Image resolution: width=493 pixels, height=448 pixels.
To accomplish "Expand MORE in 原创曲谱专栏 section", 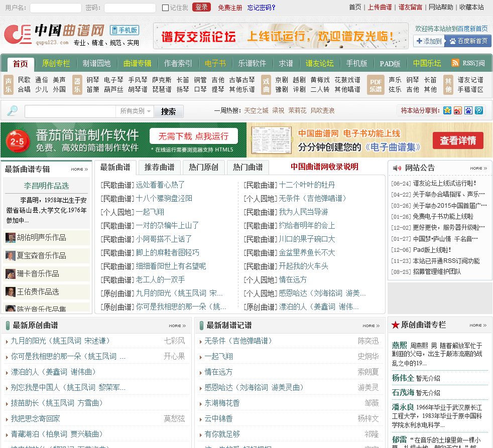I will 478,325.
